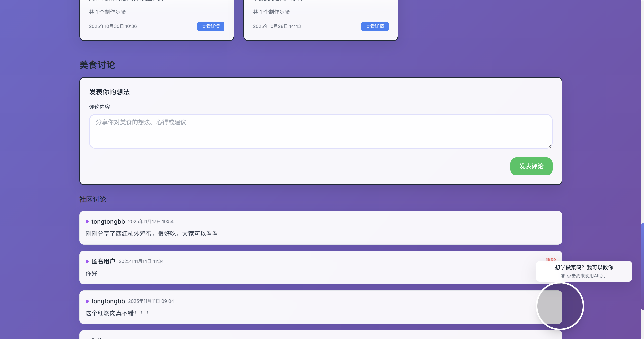Click the purple dot beside 匿名用户's comment

(87, 261)
